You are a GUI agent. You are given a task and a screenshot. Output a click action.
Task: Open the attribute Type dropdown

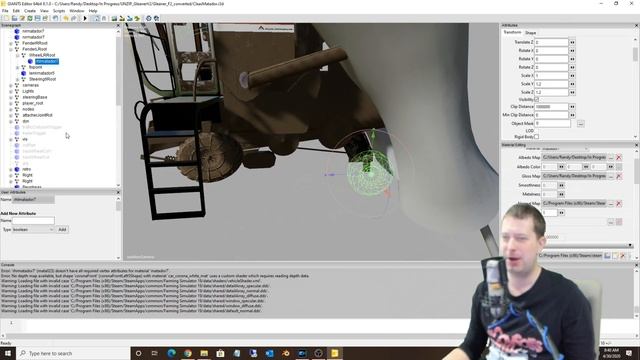tap(33, 229)
